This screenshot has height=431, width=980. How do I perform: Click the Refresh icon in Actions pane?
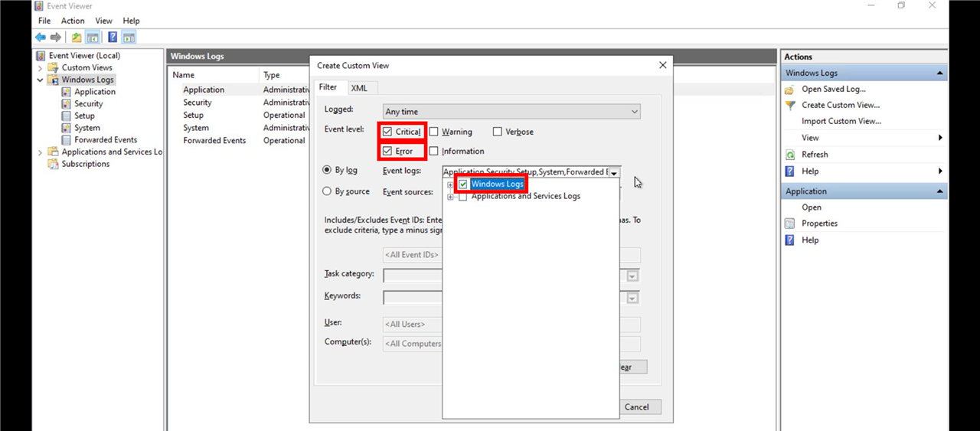(x=790, y=155)
